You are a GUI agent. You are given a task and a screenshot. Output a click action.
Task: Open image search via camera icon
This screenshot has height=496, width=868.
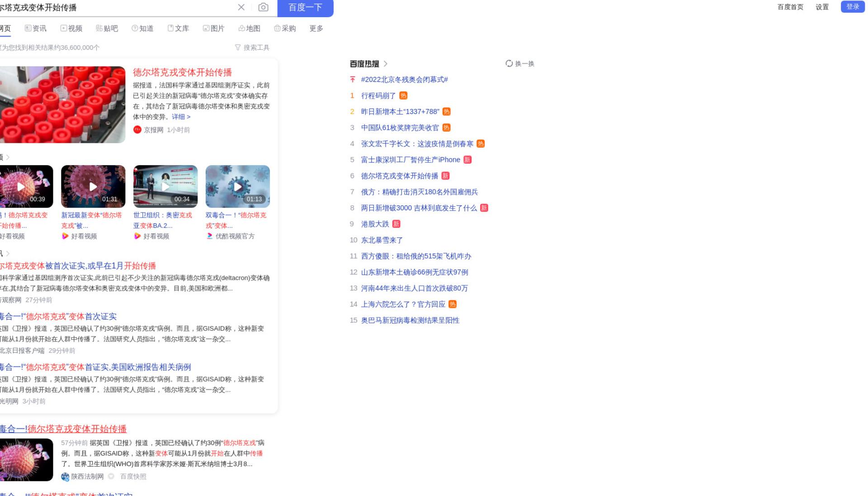(x=263, y=7)
